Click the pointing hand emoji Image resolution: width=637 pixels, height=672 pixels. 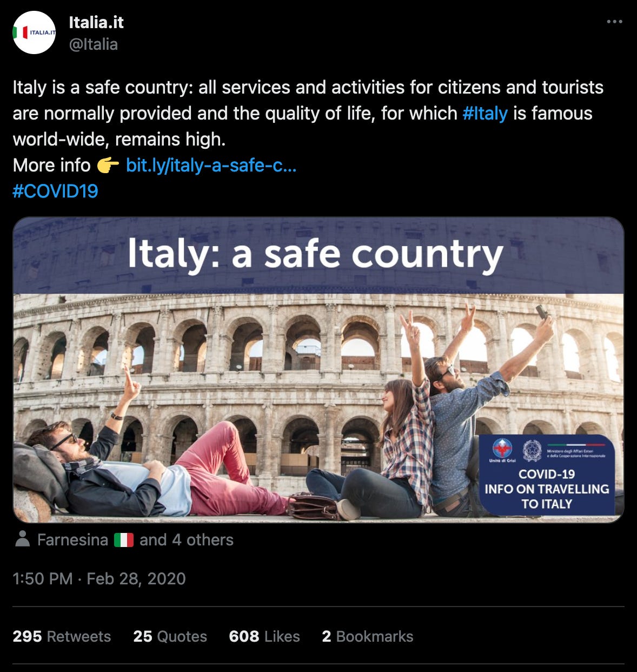(x=108, y=165)
